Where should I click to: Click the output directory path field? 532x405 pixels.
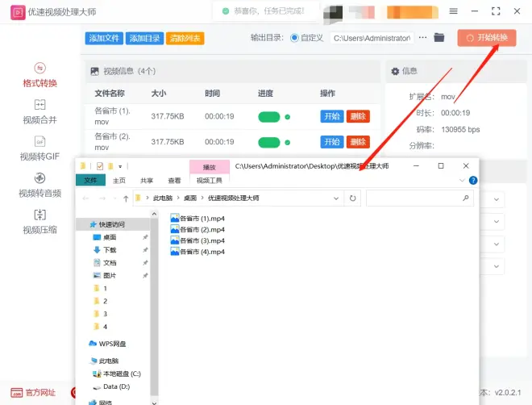372,38
